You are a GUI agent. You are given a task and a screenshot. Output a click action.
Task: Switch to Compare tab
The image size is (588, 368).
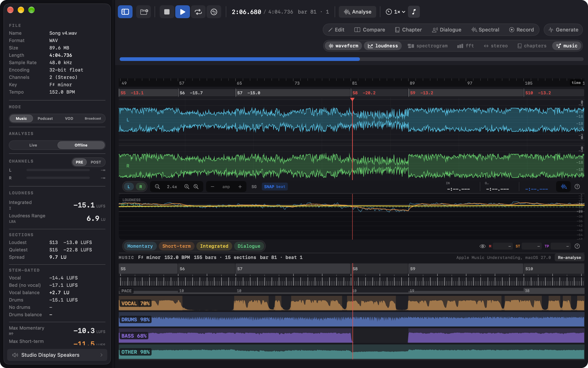[x=370, y=30]
